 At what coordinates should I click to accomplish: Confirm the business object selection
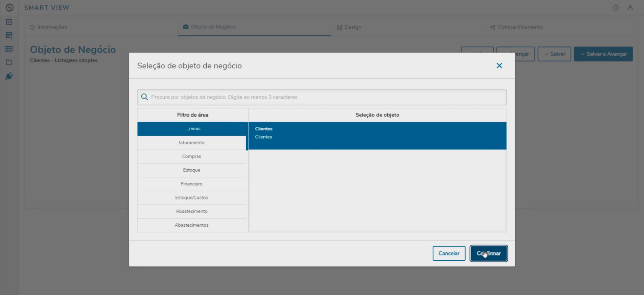(x=488, y=253)
